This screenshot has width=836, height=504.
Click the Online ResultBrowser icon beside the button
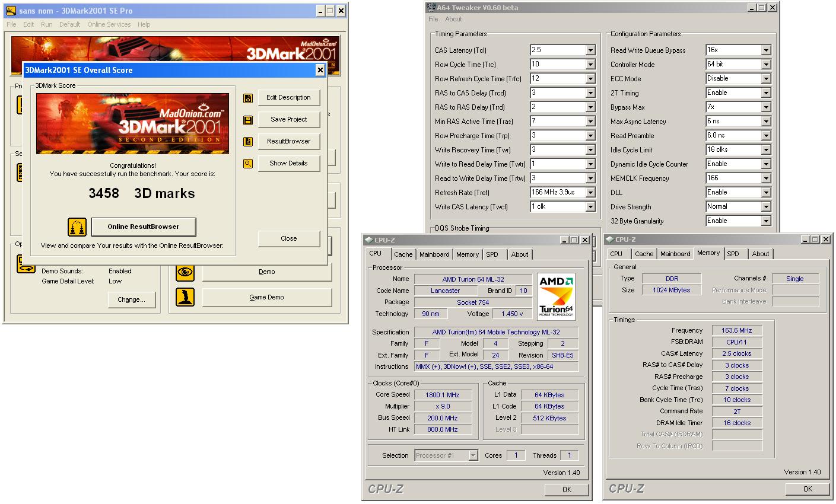click(x=77, y=227)
